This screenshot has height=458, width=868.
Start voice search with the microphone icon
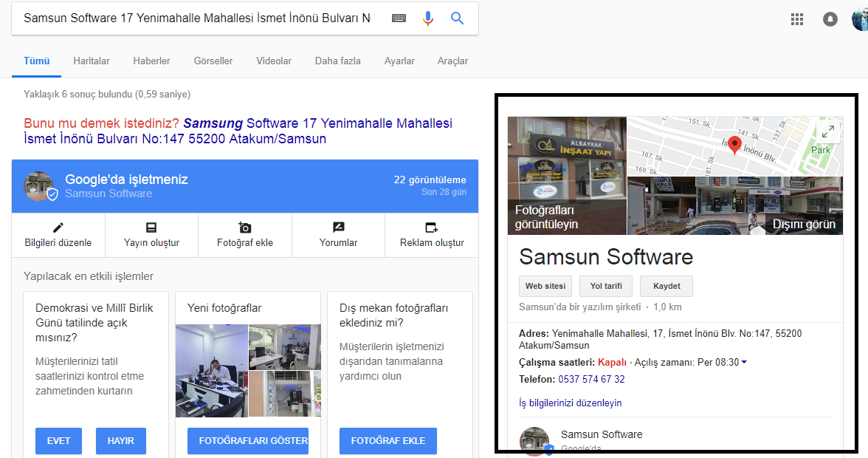coord(428,18)
